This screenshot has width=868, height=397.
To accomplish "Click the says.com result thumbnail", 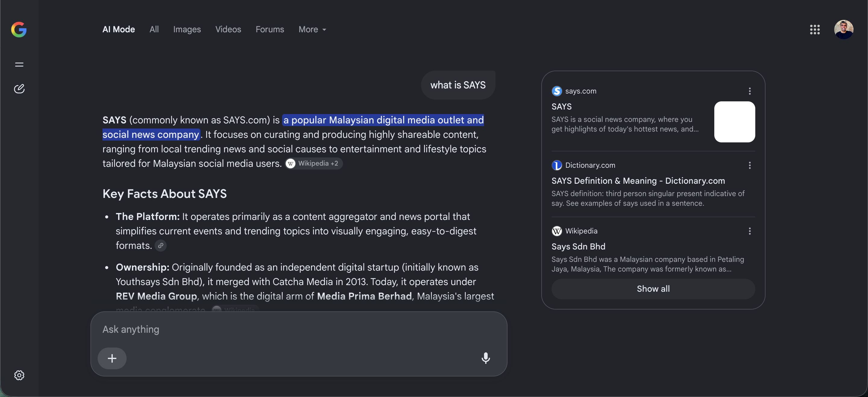I will (734, 122).
